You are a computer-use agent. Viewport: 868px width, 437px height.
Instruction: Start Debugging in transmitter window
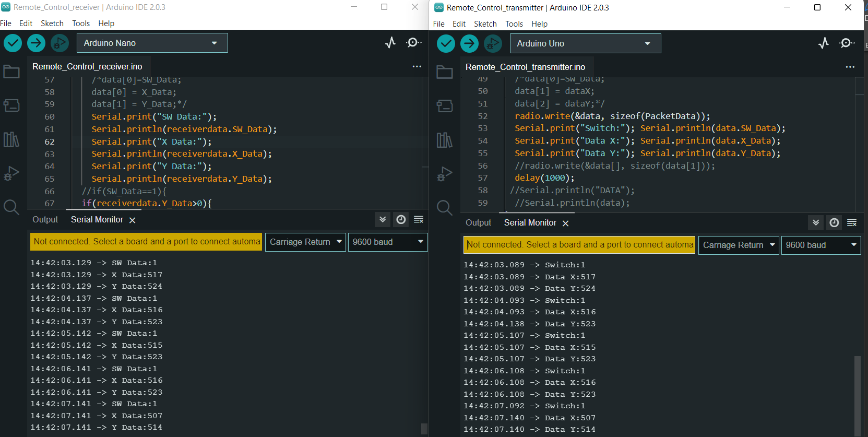pyautogui.click(x=493, y=43)
